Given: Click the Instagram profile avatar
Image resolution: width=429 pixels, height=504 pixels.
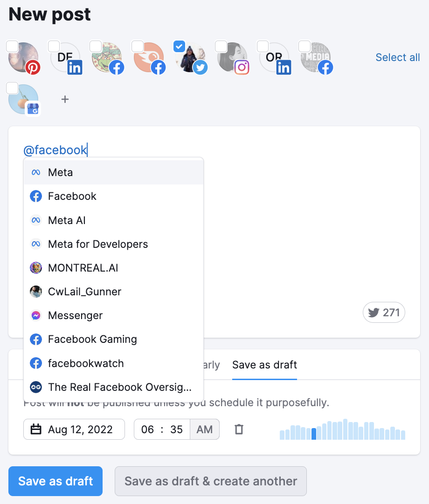Looking at the screenshot, I should (233, 58).
